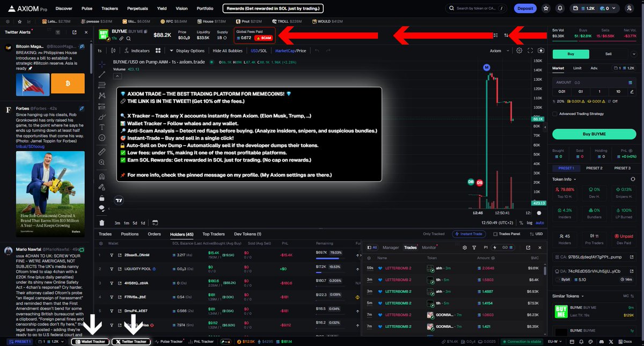Viewport: 644px width, 346px height.
Task: Open chart layout grid icon
Action: (x=158, y=50)
